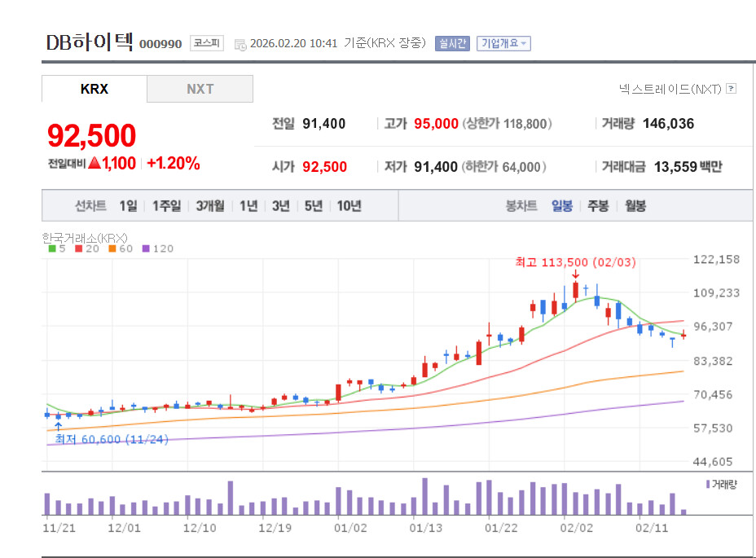This screenshot has height=558, width=756.
Task: Open the Nextrade (NXT) help question-mark icon
Action: click(732, 89)
